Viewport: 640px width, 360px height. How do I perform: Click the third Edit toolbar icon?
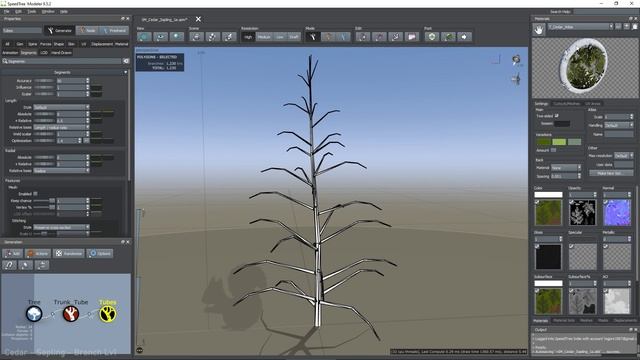(396, 37)
